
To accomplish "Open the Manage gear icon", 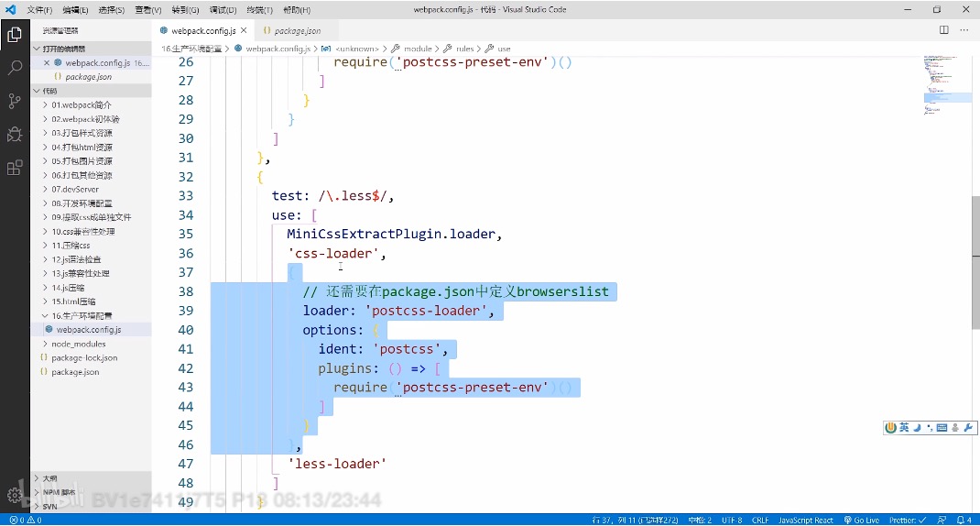I will click(x=15, y=495).
